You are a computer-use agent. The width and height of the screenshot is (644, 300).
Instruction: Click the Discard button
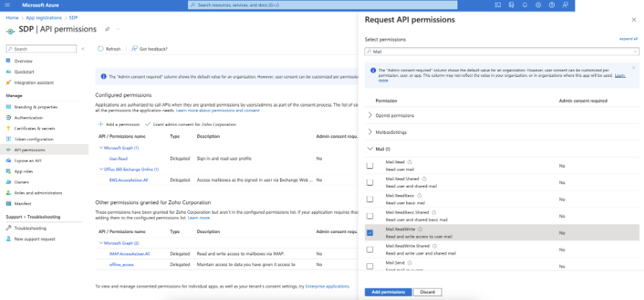[427, 292]
